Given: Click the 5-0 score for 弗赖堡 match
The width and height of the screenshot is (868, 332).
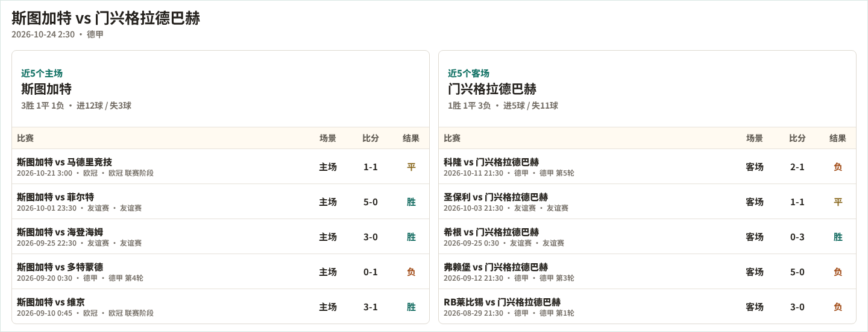Looking at the screenshot, I should coord(797,272).
